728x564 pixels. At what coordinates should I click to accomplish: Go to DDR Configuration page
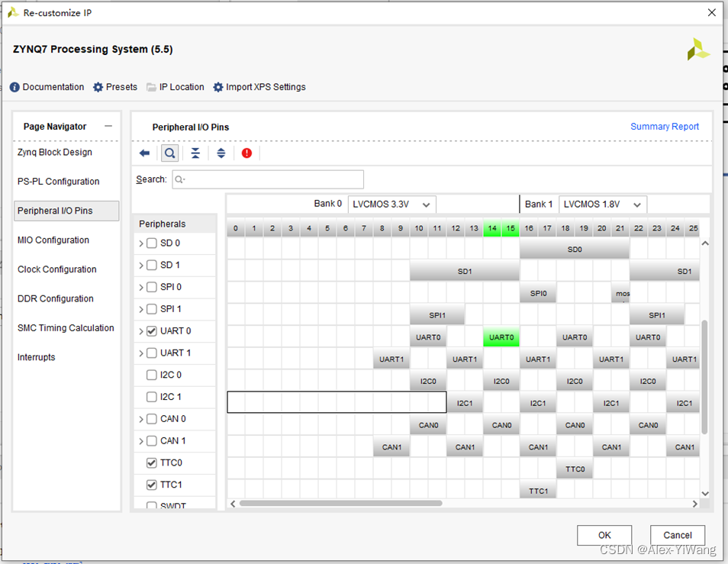point(55,298)
